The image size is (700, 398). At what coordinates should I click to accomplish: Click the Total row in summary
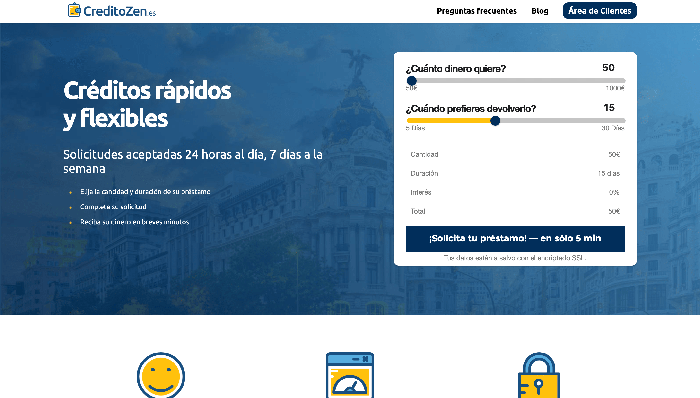515,211
